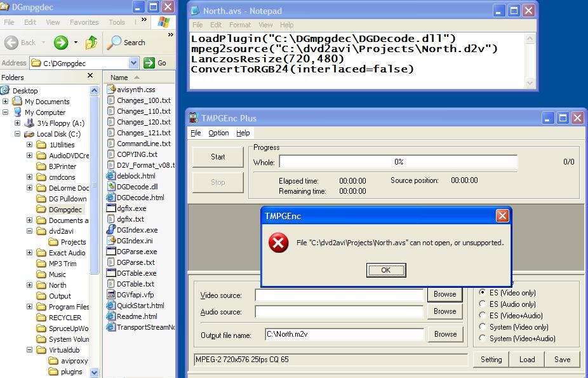Click Browse next to Video source
The width and height of the screenshot is (588, 378).
(x=444, y=294)
